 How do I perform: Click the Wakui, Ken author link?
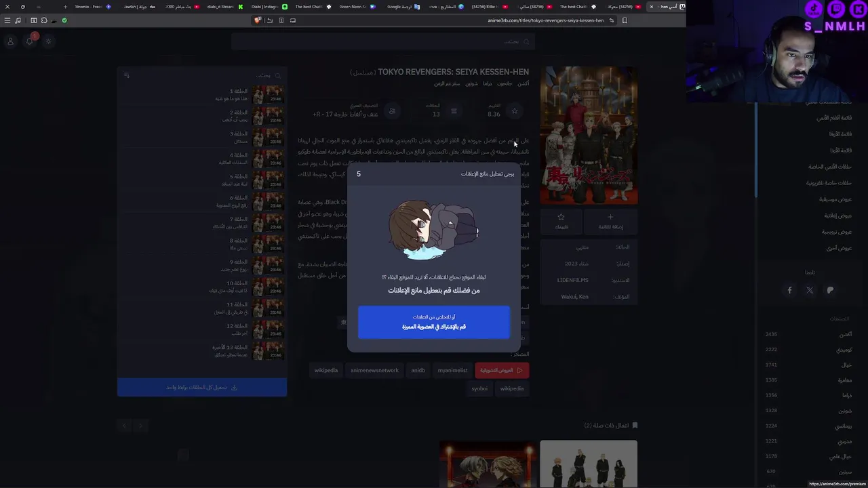575,297
